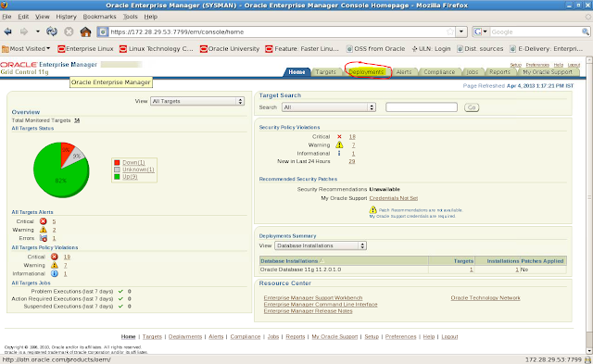Click the critical alerts red X icon
The width and height of the screenshot is (593, 364).
pyautogui.click(x=44, y=221)
